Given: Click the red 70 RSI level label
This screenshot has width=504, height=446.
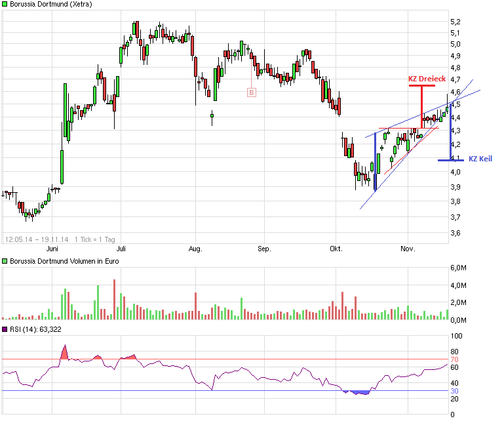Looking at the screenshot, I should [x=454, y=359].
